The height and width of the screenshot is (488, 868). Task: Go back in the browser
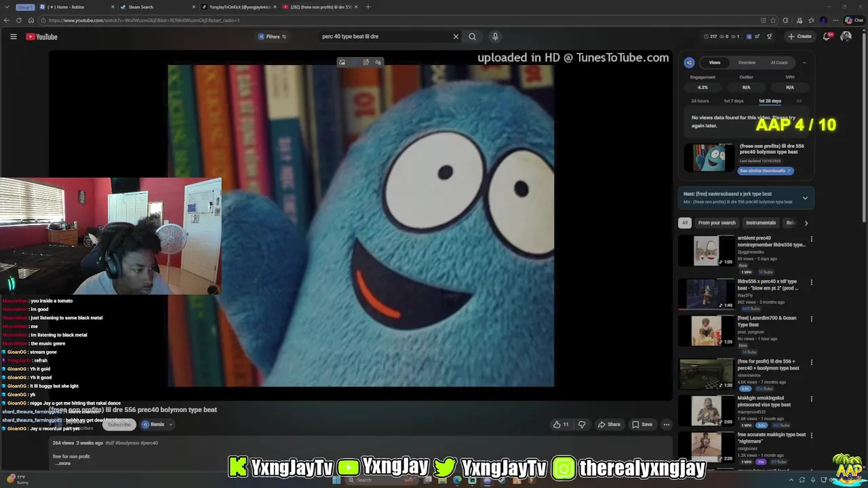7,20
